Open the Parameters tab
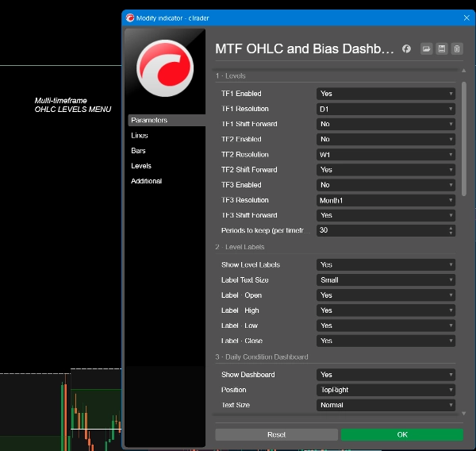Viewport: 476px width, 451px height. [x=167, y=120]
